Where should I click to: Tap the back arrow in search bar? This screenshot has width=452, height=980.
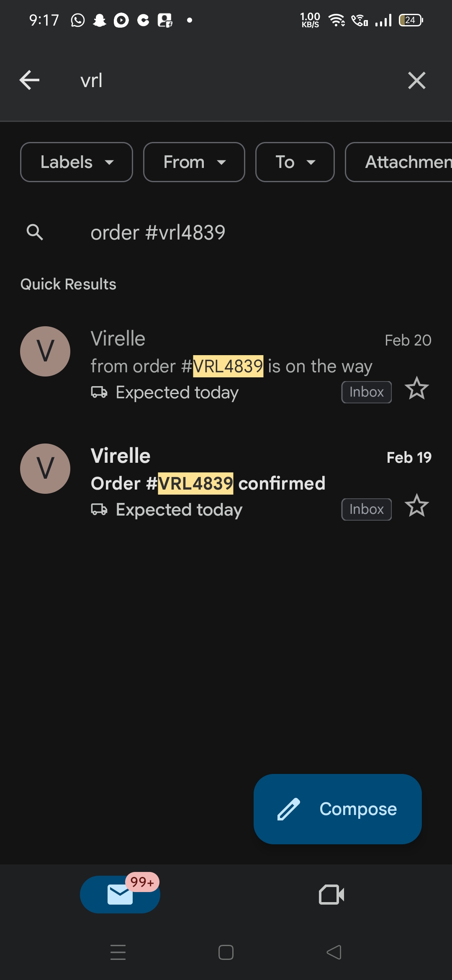click(30, 80)
